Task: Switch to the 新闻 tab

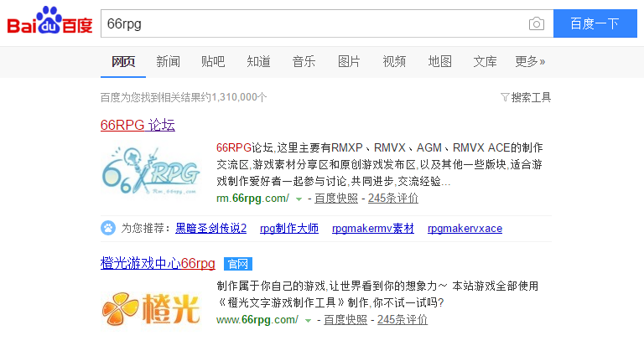Action: (168, 62)
